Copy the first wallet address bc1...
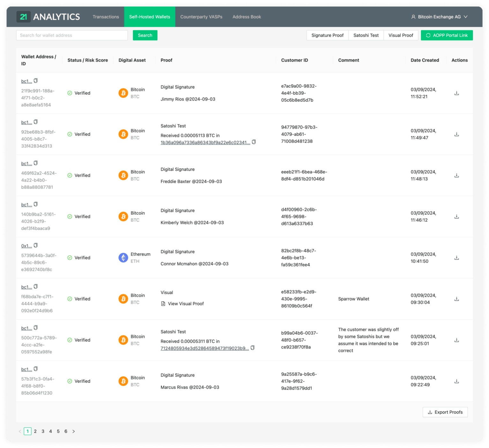Screen dimensions: 489x448 pos(35,80)
